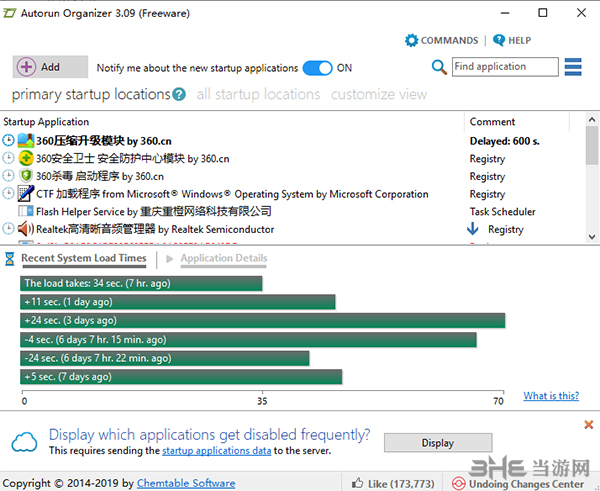Click the cloud icon in banner
600x491 pixels.
(24, 442)
